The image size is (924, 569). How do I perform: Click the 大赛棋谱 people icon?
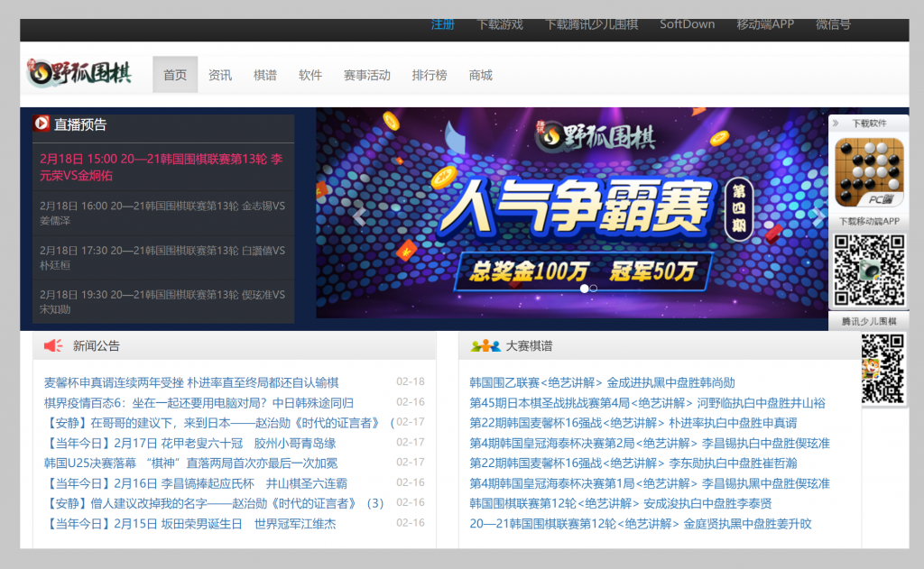pos(485,345)
